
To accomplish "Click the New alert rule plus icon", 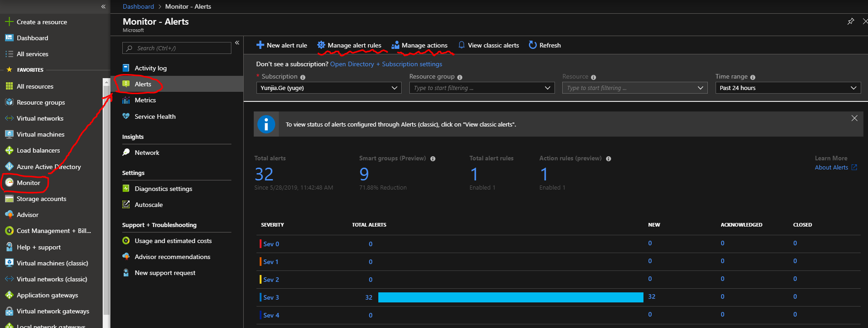I will 260,45.
